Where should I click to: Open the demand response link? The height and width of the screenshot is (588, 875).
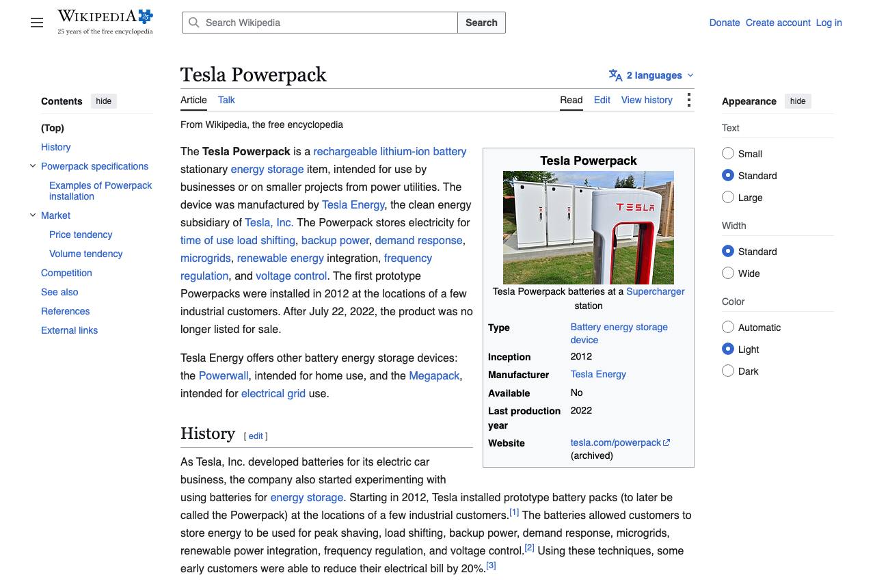coord(419,241)
